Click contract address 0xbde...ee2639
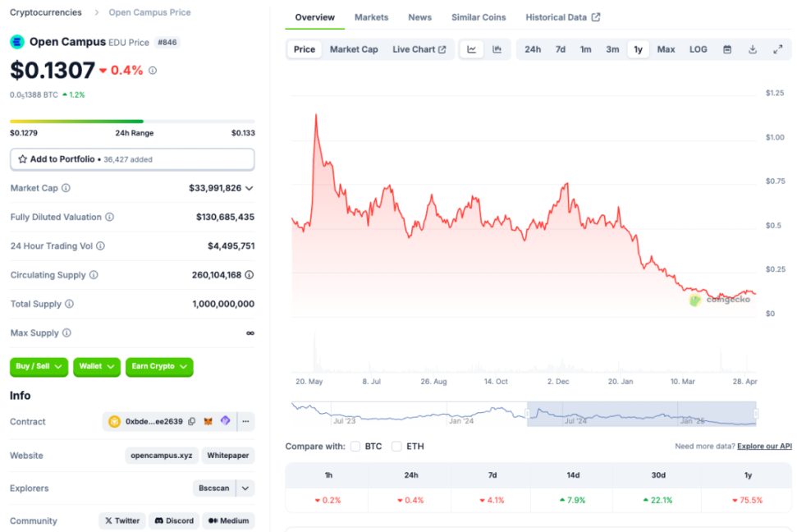Screen dimensions: 797x532 pos(154,422)
